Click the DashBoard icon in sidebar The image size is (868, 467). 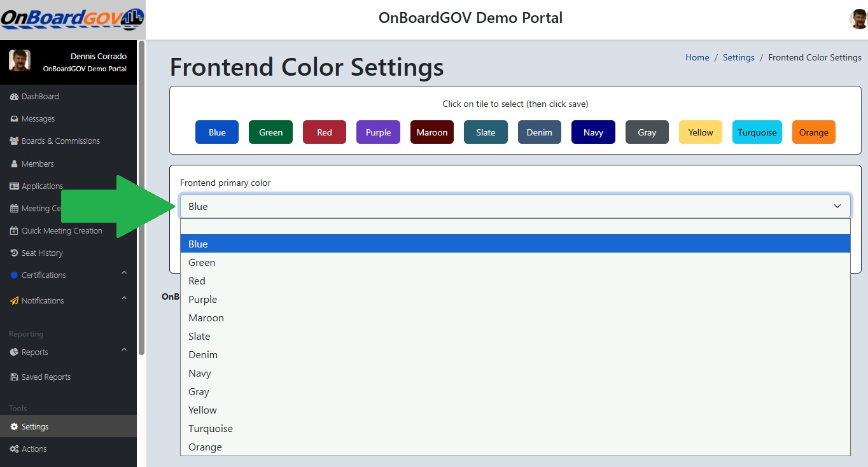[15, 97]
